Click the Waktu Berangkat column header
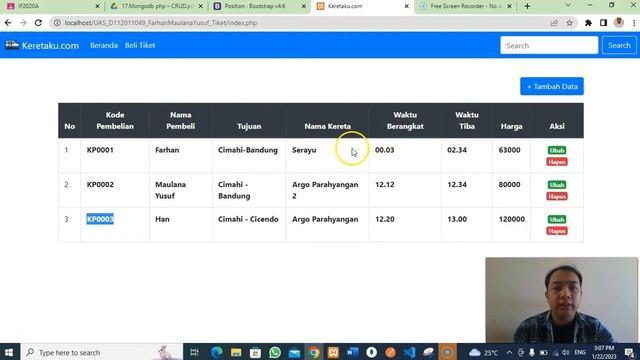The height and width of the screenshot is (360, 640). click(x=405, y=120)
